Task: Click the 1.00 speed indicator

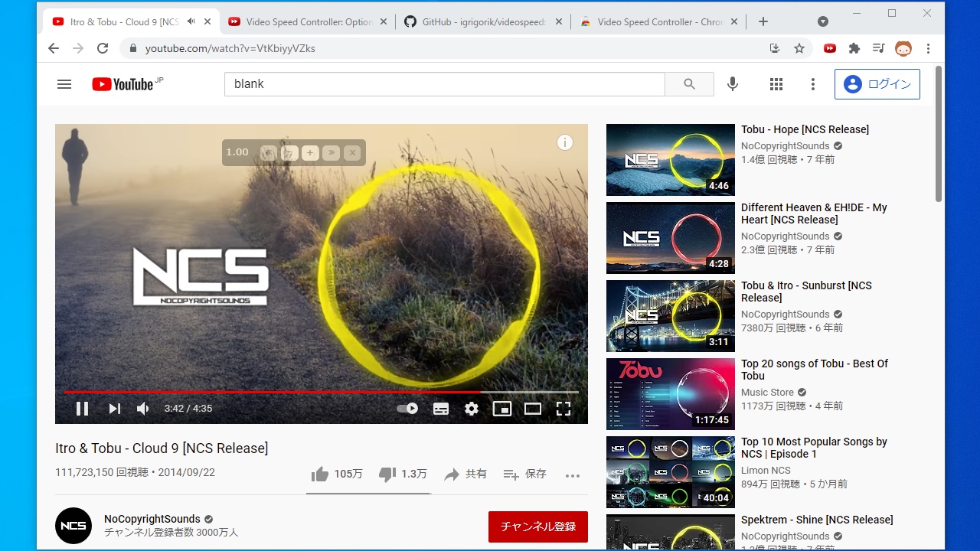Action: pos(237,152)
